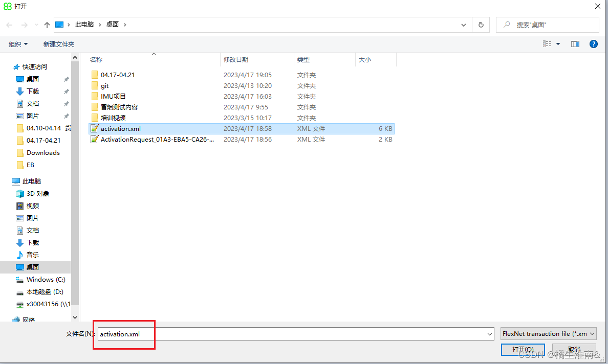
Task: Select the ActivationRequest XML file
Action: [157, 140]
